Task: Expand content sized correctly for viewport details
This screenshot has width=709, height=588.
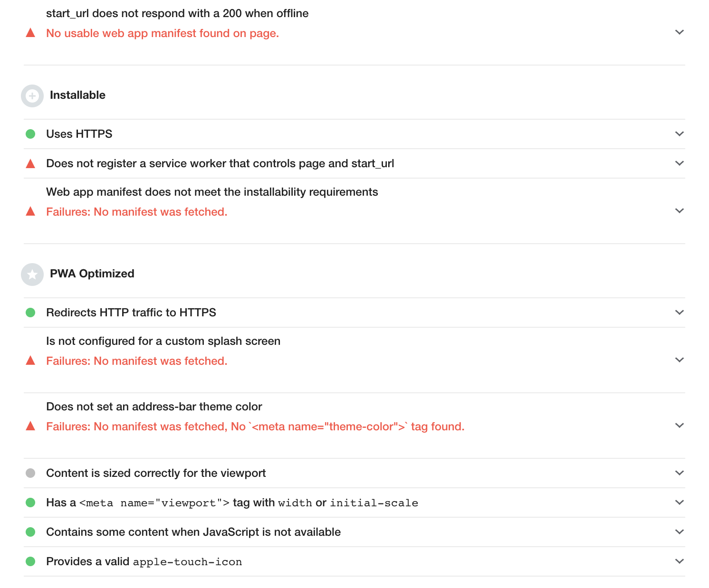Action: tap(679, 473)
